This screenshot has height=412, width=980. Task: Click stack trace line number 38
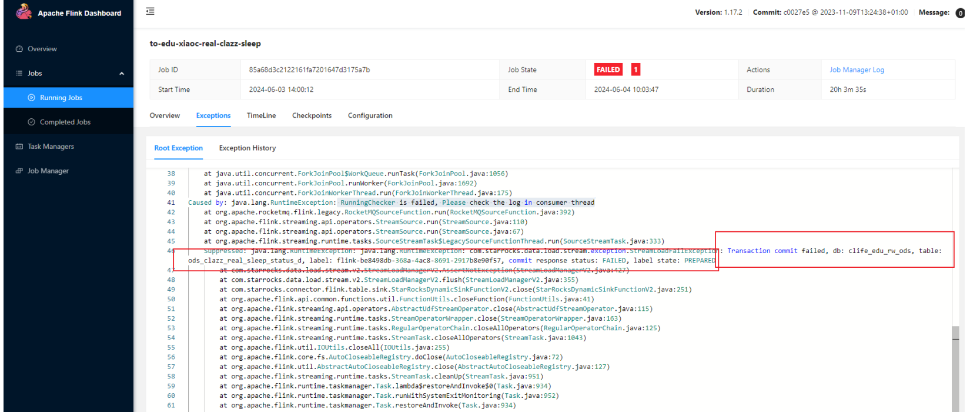click(171, 174)
